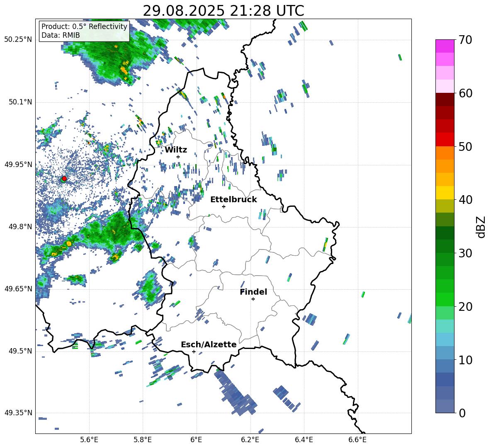Click the 50.25°N latitude label
This screenshot has height=448, width=491.
[x=18, y=40]
